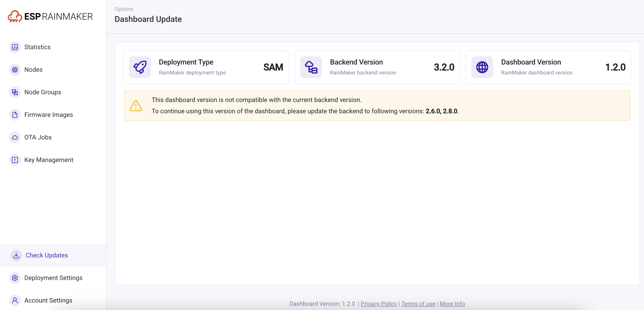Open the Terms of use link
The image size is (644, 310).
coord(418,303)
